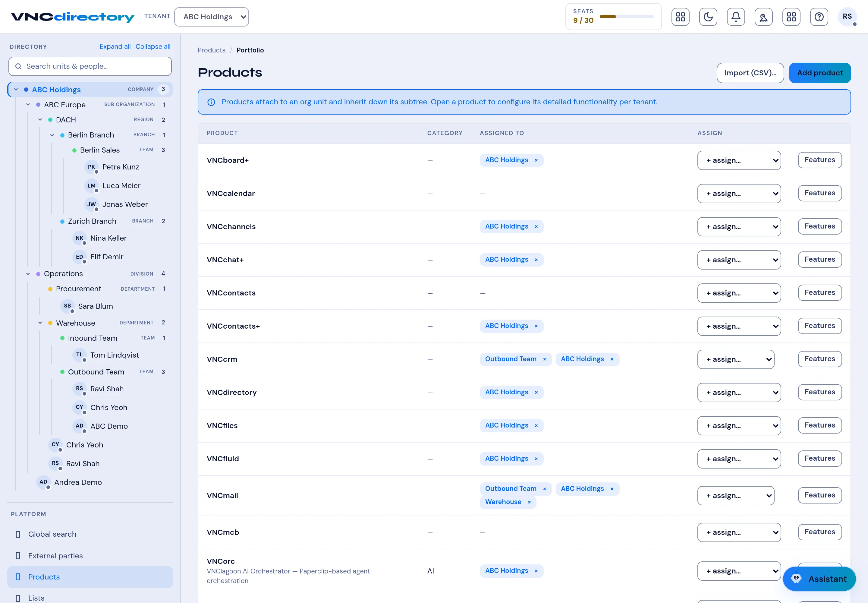Image resolution: width=868 pixels, height=603 pixels.
Task: Open the assign dropdown for VNCcalendar
Action: click(739, 194)
